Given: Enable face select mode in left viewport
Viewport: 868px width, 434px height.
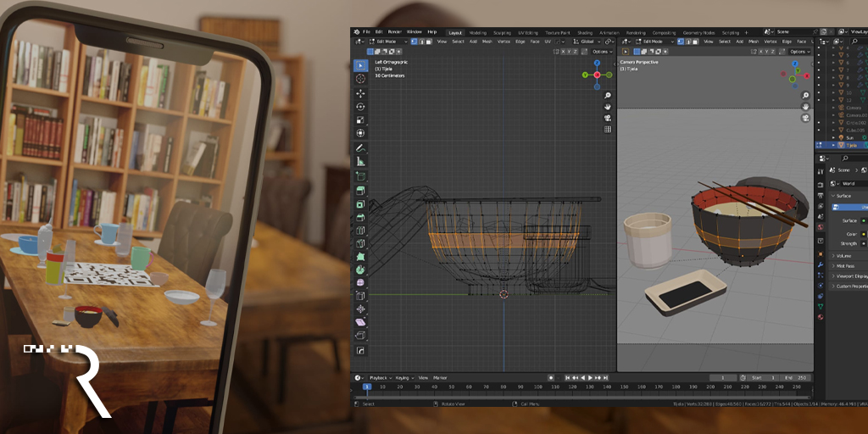Looking at the screenshot, I should pos(427,42).
